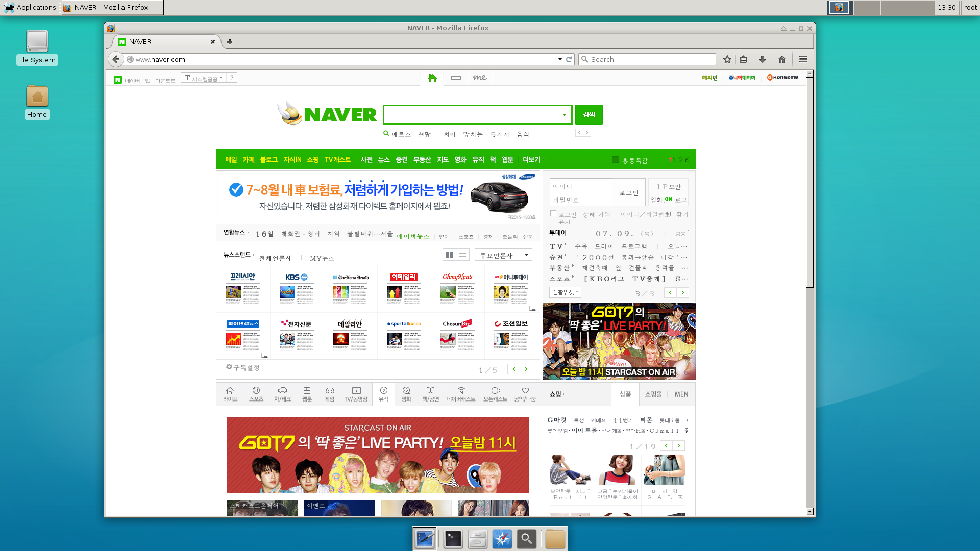Open the KBS news thumbnail
Screen dimensions: 980x551
tap(297, 289)
